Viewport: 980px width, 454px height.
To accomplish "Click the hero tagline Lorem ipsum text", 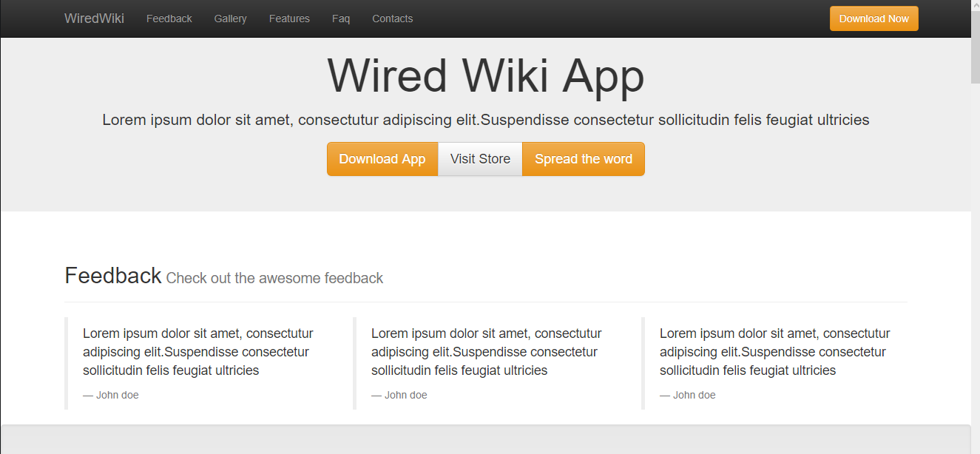I will (x=486, y=120).
